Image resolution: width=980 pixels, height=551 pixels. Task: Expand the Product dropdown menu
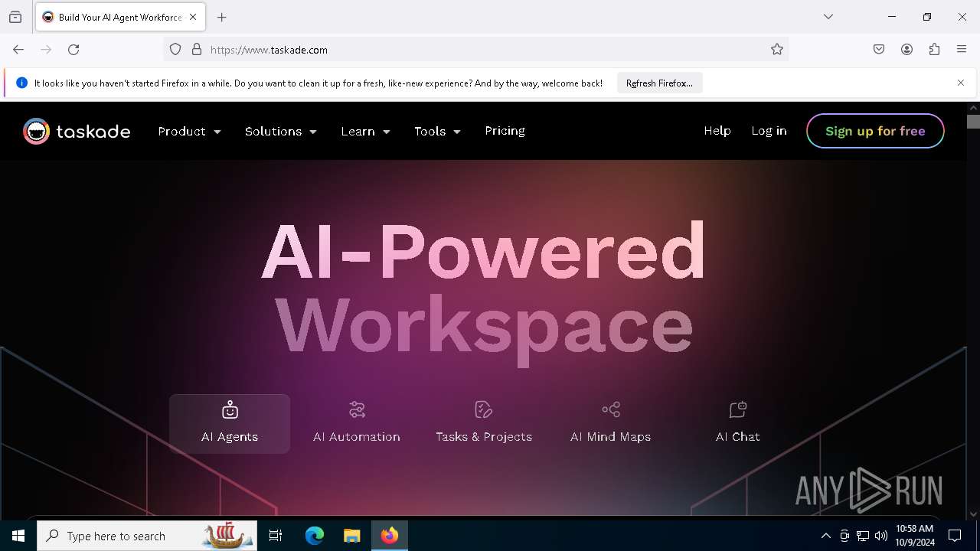pyautogui.click(x=189, y=132)
